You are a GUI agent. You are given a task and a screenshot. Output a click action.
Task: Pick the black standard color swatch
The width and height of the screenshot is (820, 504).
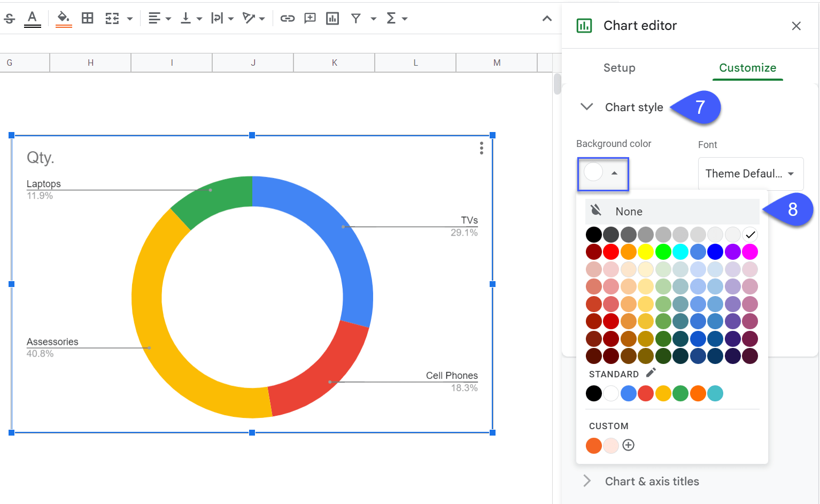tap(594, 393)
